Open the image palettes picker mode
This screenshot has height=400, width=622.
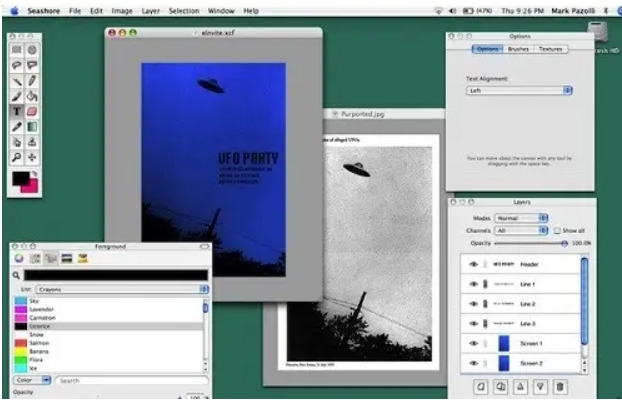[67, 259]
